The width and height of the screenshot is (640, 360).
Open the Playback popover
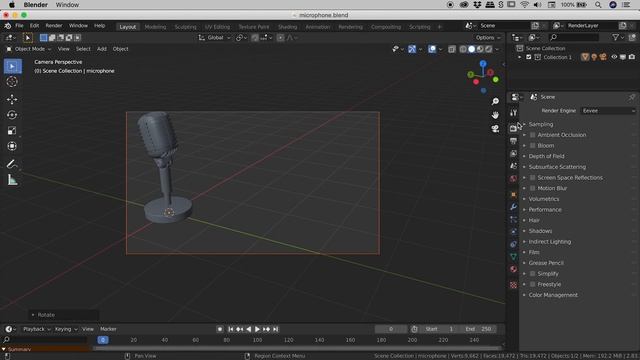click(x=36, y=329)
